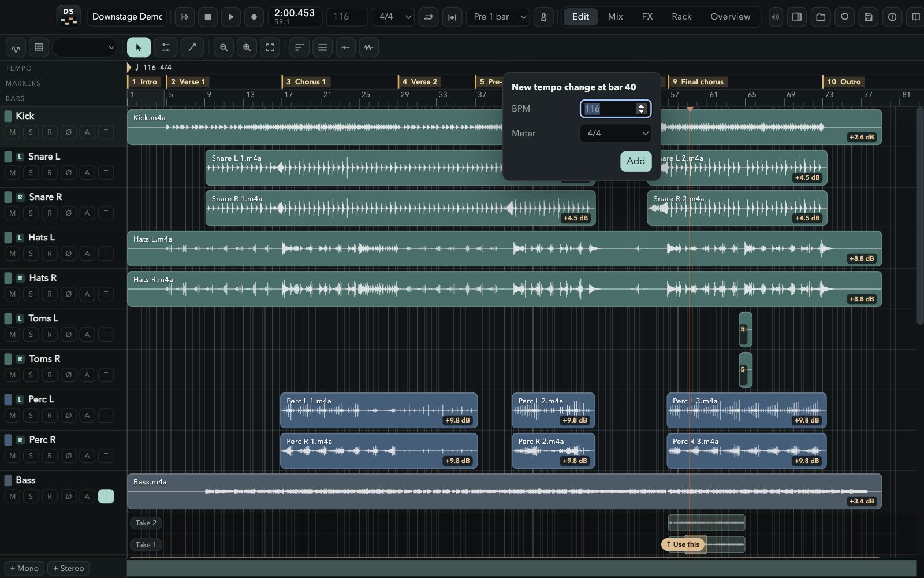Add a new Mono track
The height and width of the screenshot is (578, 924).
24,568
